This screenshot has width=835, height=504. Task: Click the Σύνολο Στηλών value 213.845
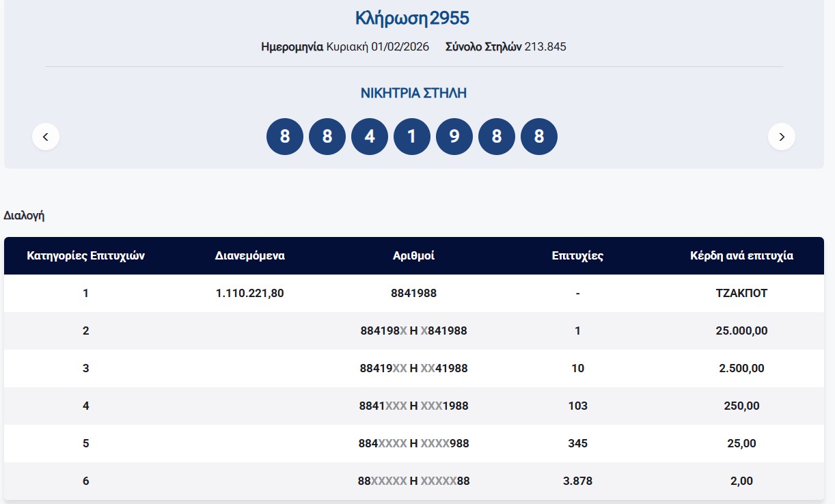click(545, 47)
